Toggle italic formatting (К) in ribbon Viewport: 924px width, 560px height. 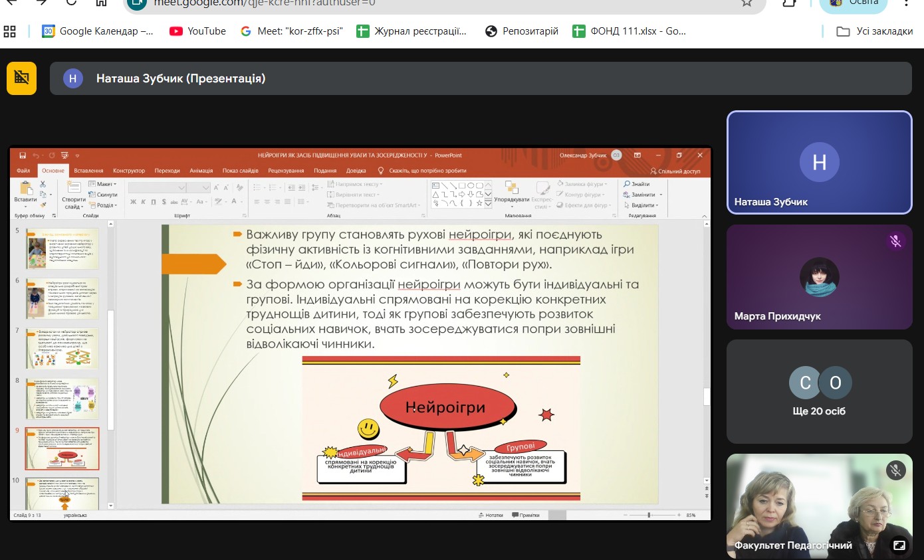click(x=144, y=201)
